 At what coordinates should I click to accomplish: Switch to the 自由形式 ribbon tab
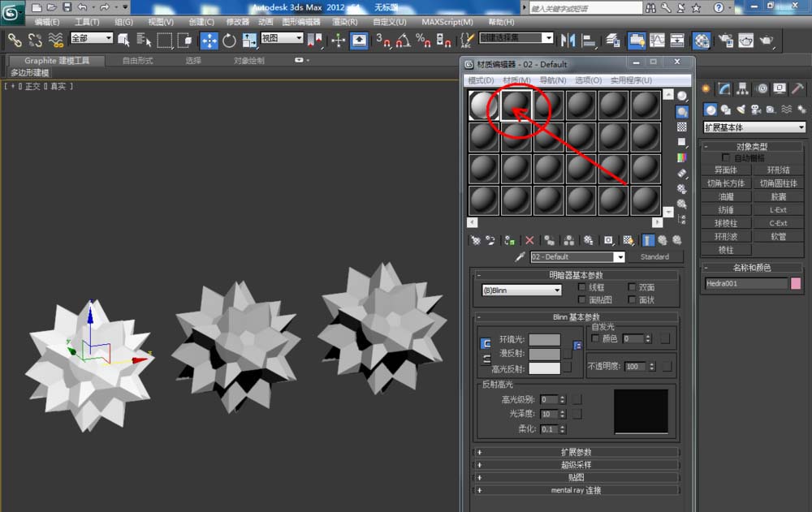click(x=137, y=61)
